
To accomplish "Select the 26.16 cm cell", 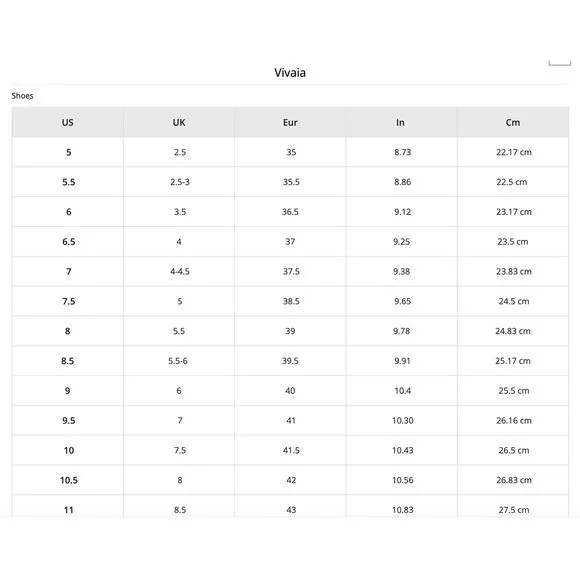I will pos(513,420).
